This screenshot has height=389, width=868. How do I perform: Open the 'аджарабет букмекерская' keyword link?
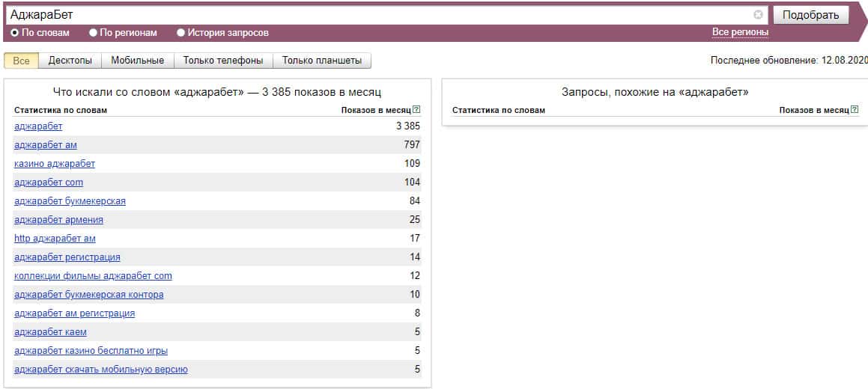point(70,201)
